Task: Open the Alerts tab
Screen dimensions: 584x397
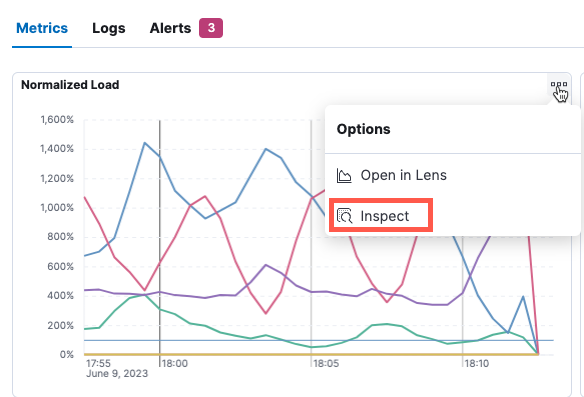Action: (x=170, y=28)
